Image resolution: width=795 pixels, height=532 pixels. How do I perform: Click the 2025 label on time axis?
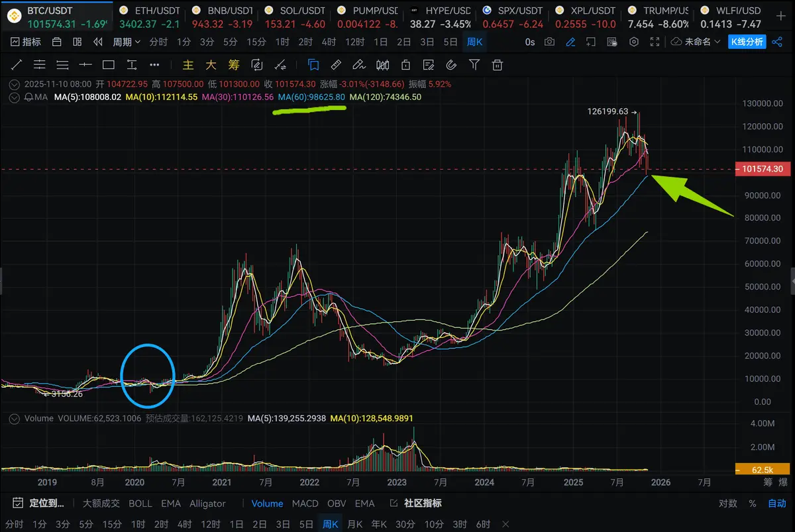tap(573, 482)
